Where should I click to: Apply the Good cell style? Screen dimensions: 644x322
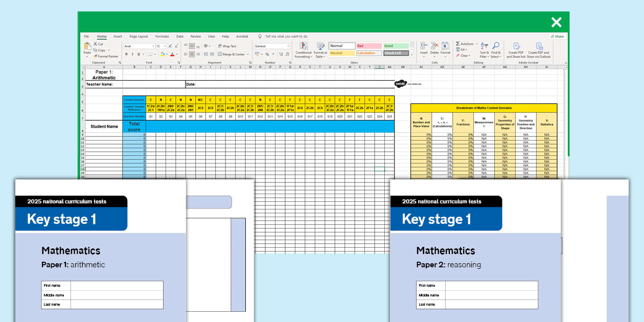tap(395, 45)
